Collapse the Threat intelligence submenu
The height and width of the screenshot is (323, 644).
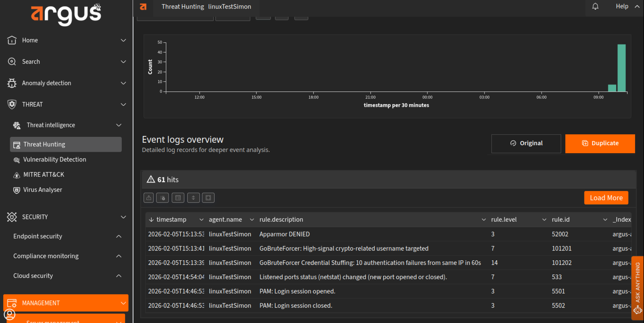click(x=119, y=125)
